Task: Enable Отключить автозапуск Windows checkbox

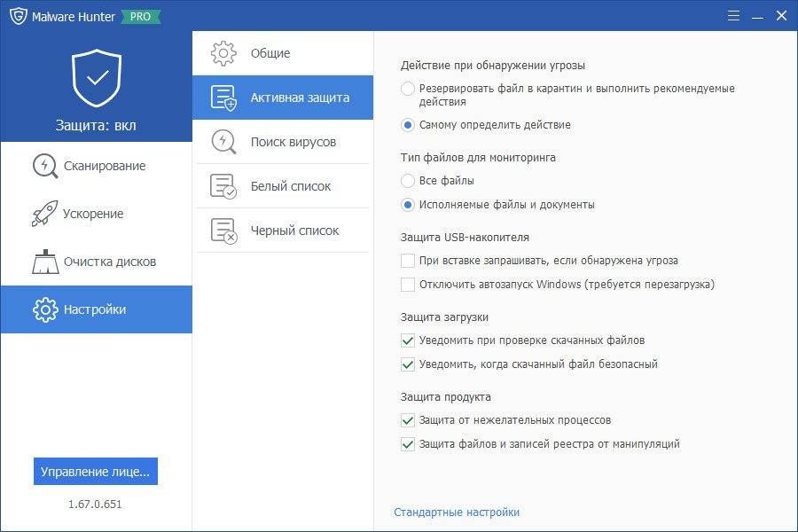Action: tap(408, 285)
